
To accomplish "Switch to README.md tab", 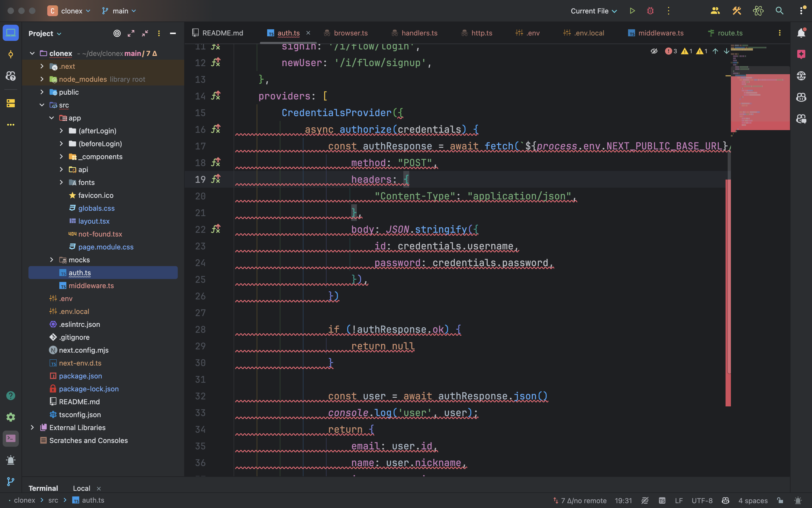I will point(218,33).
